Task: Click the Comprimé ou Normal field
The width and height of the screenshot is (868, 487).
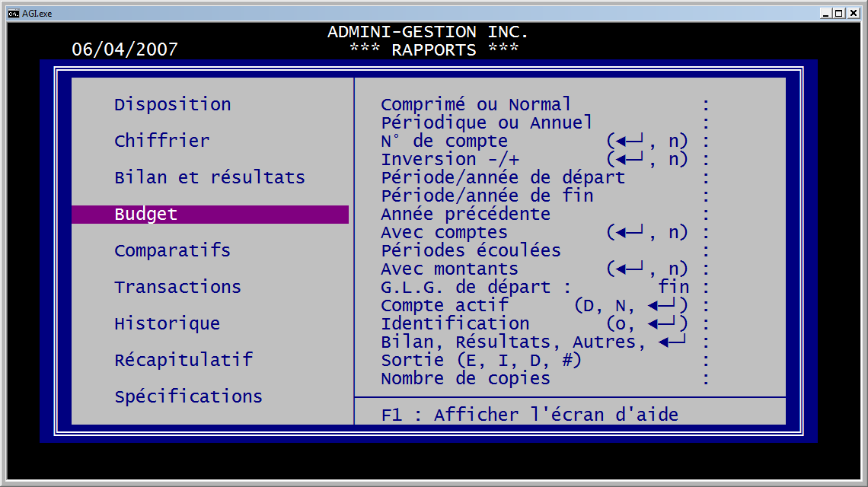Action: (x=476, y=105)
